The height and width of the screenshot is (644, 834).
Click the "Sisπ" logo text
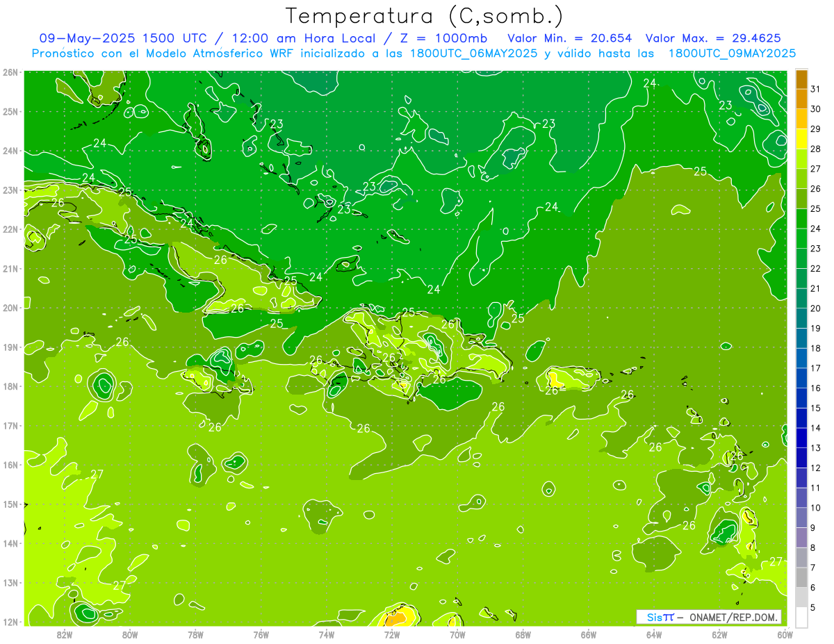point(660,617)
